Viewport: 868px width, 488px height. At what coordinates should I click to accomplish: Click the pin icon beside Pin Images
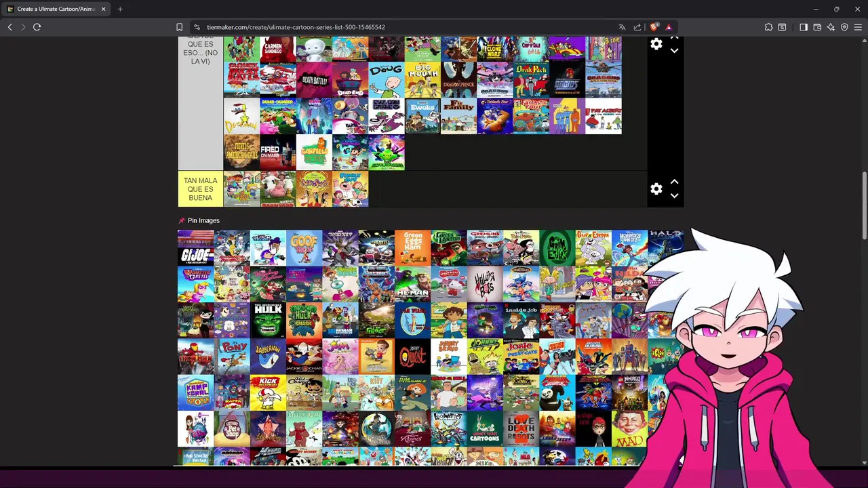[181, 220]
